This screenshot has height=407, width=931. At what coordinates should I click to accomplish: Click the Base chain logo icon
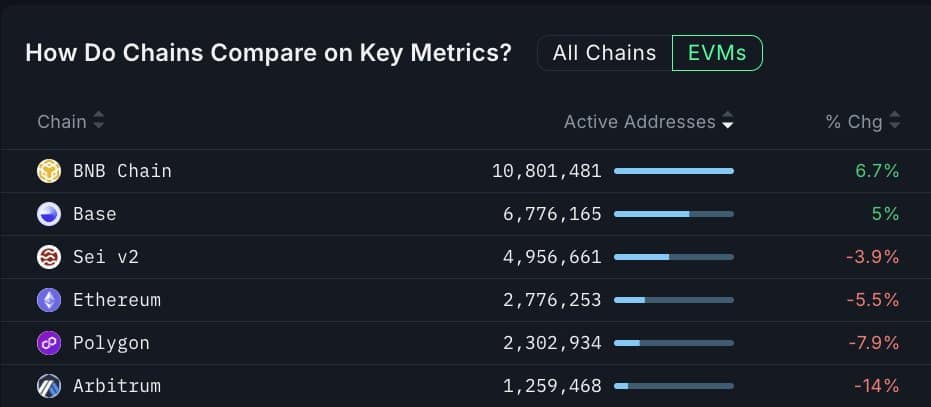pos(49,214)
